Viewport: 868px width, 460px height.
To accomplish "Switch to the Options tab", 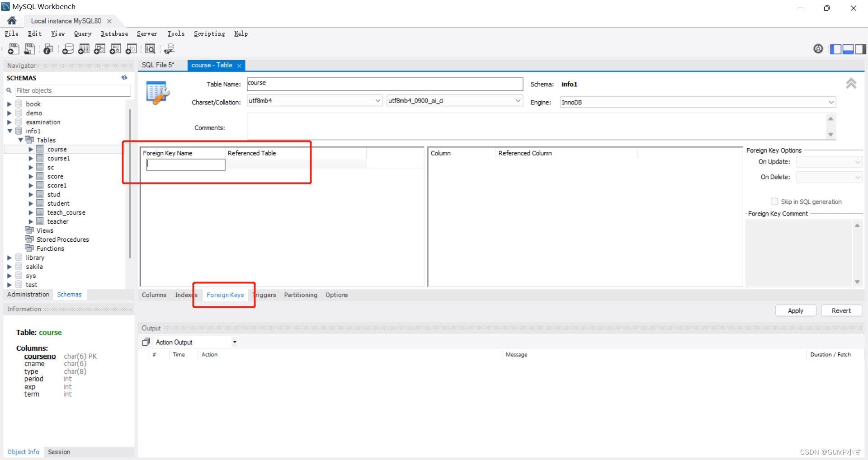I will 336,295.
